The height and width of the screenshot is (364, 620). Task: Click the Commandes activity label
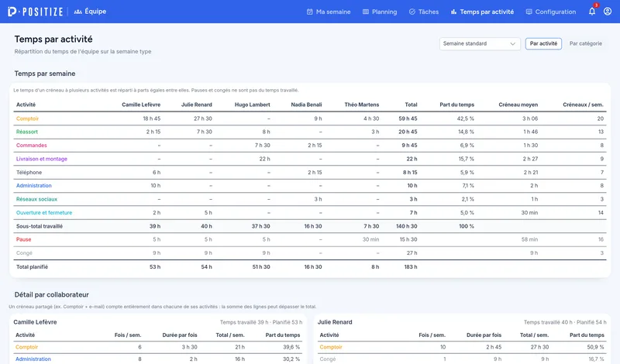coord(31,146)
